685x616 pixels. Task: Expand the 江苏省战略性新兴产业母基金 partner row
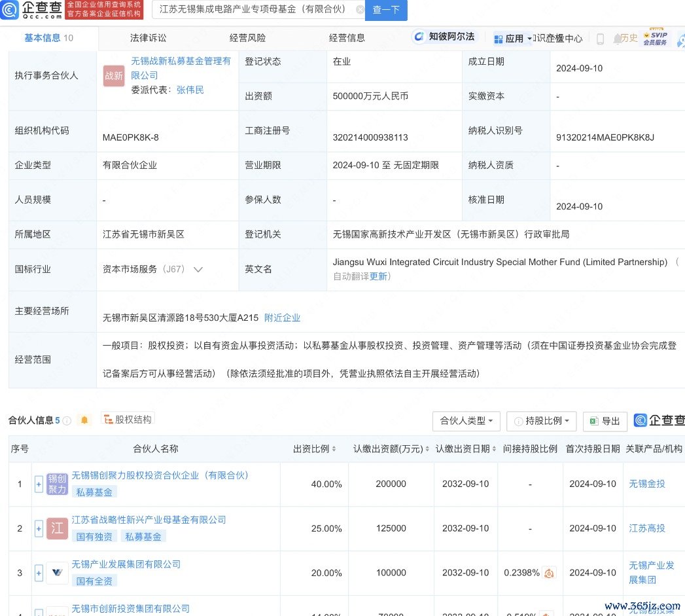coord(39,528)
